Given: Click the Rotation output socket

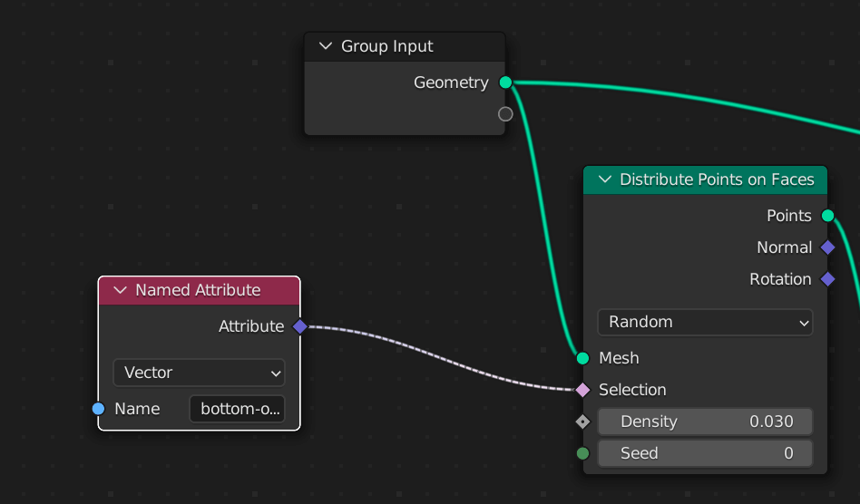Looking at the screenshot, I should pyautogui.click(x=827, y=279).
